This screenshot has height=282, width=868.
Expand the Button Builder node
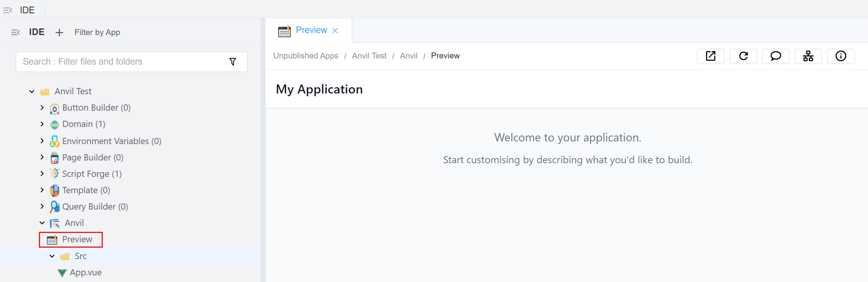pos(42,108)
